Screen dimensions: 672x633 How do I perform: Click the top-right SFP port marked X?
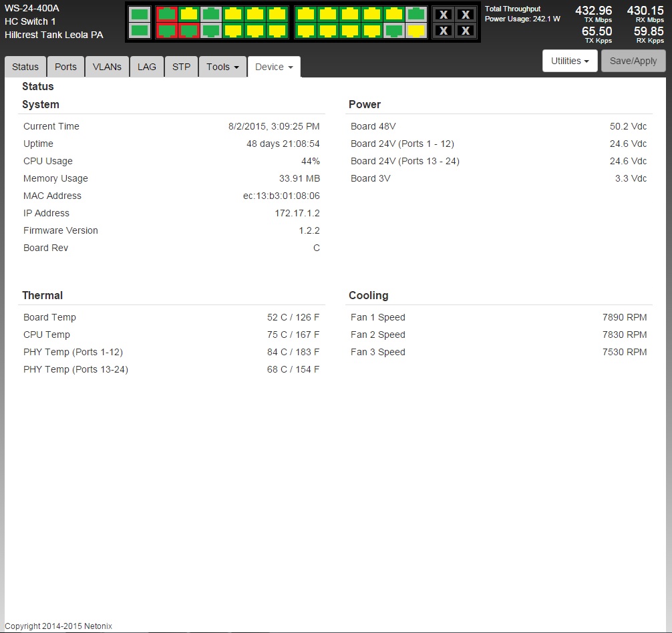pos(466,15)
